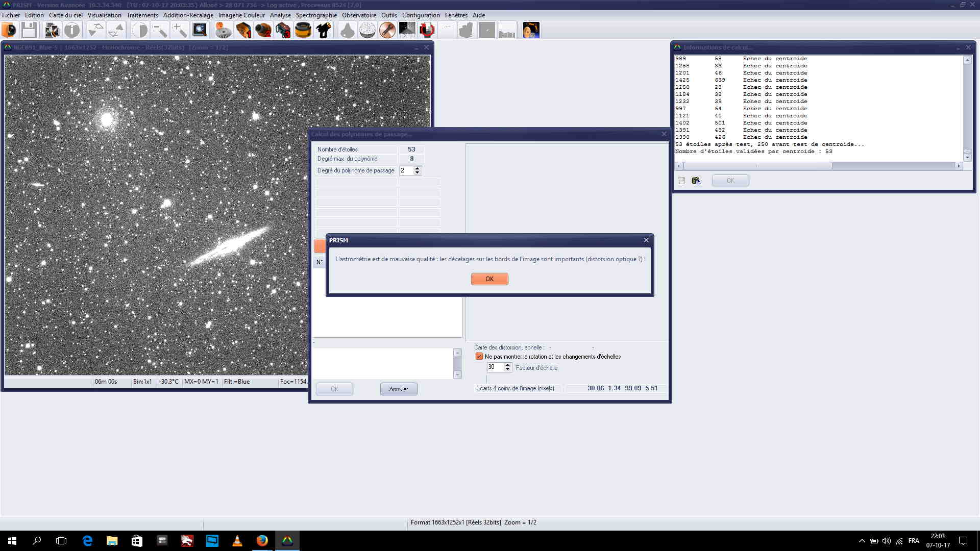
Task: Click camera number 2 toolbar icon
Action: (x=263, y=30)
